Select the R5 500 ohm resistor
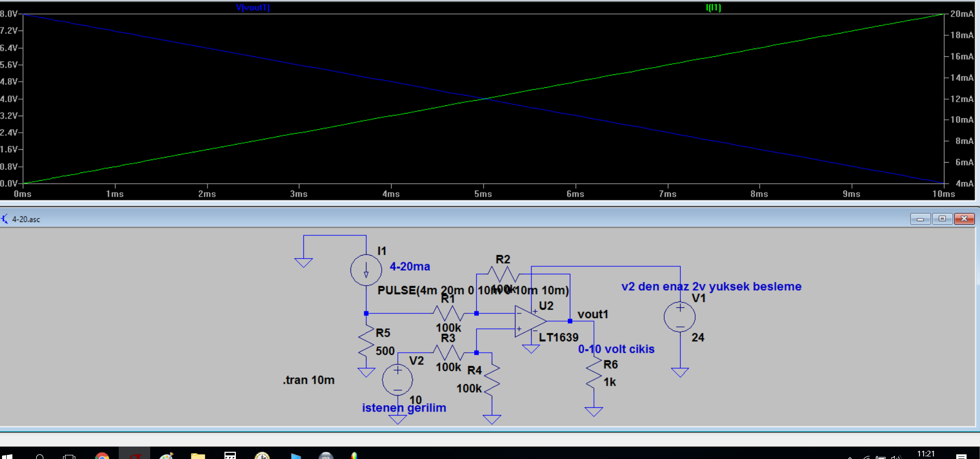980x459 pixels. 366,341
